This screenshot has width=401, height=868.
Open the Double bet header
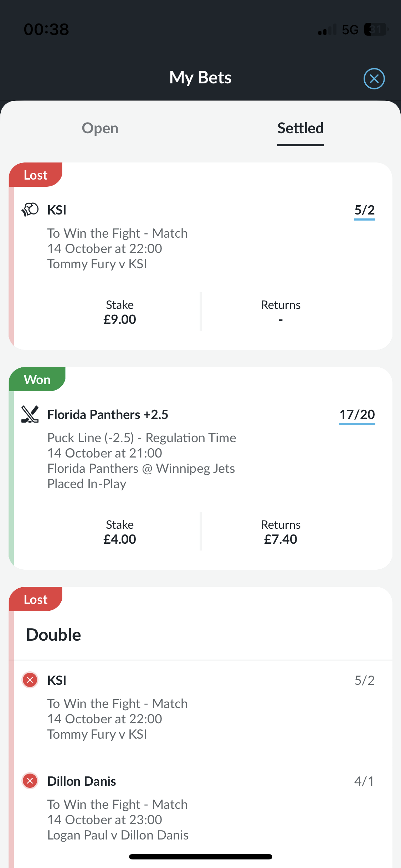pos(54,635)
